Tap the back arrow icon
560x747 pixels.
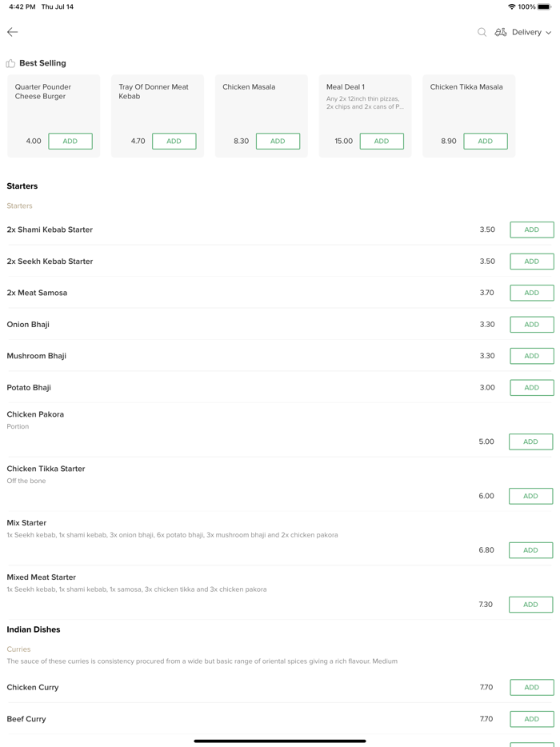[13, 32]
